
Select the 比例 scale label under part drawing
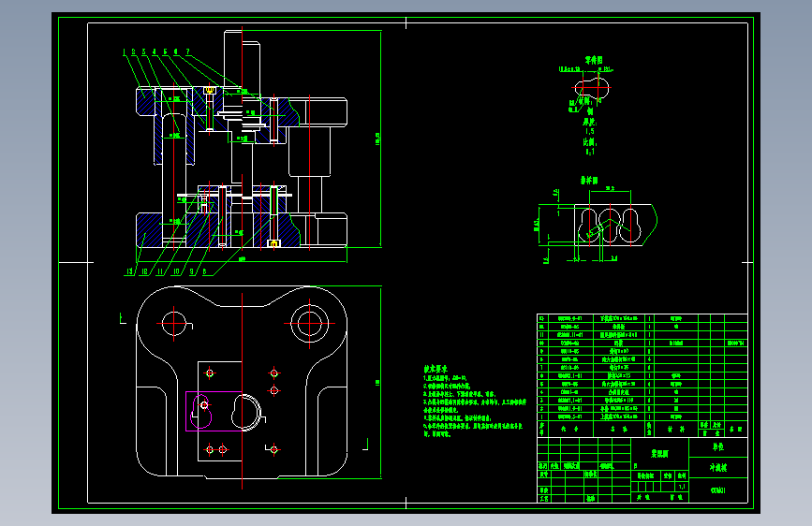[590, 142]
